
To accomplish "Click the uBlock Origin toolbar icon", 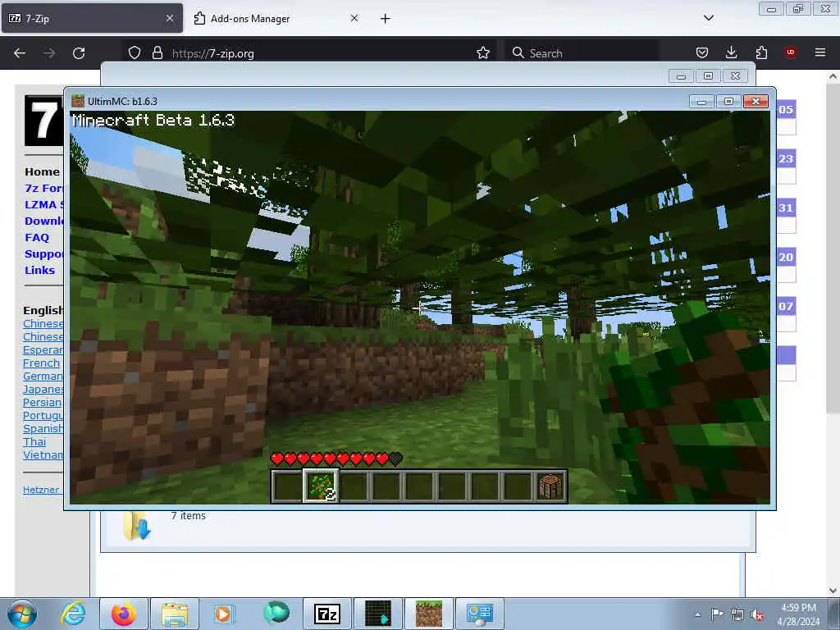I will [x=791, y=52].
